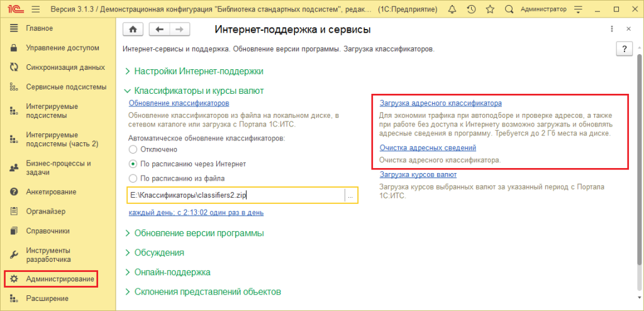Click the help question mark button
Image resolution: width=644 pixels, height=311 pixels.
(623, 50)
